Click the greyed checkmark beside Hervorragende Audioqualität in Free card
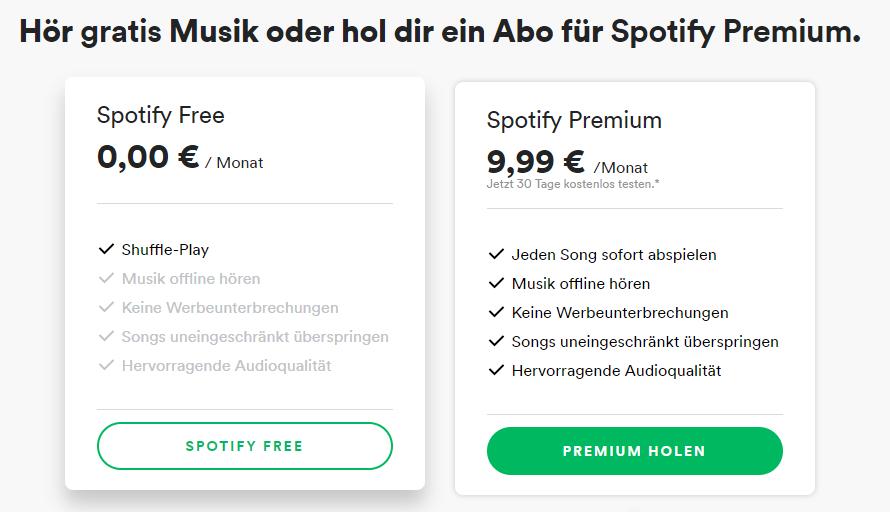Image resolution: width=890 pixels, height=512 pixels. (106, 365)
